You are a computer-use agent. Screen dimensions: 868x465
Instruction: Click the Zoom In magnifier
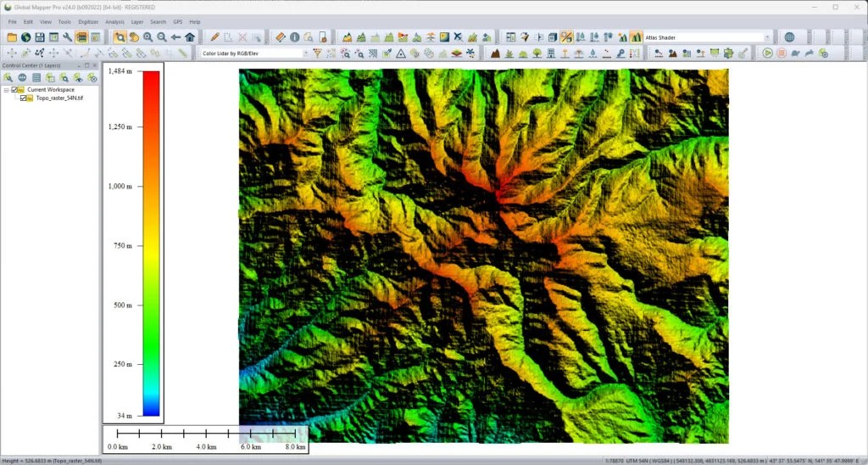[x=147, y=37]
